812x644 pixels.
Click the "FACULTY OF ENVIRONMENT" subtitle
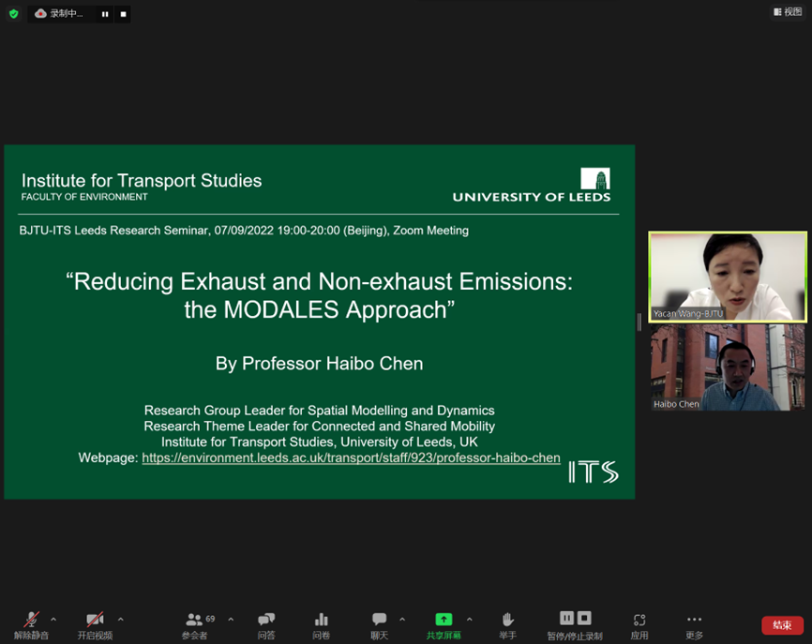(84, 197)
